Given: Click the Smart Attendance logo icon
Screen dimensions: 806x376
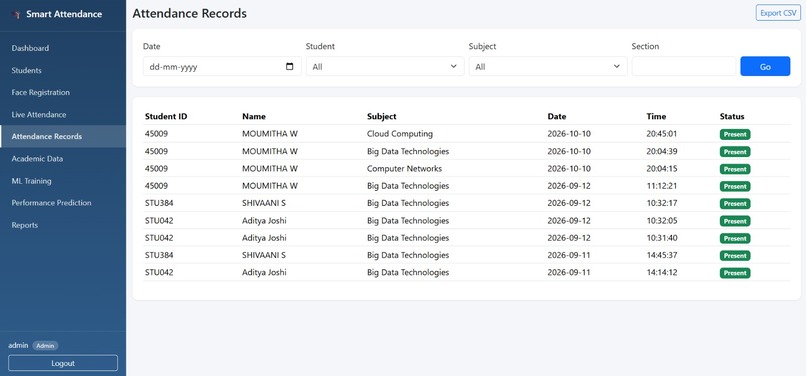Looking at the screenshot, I should click(x=15, y=14).
